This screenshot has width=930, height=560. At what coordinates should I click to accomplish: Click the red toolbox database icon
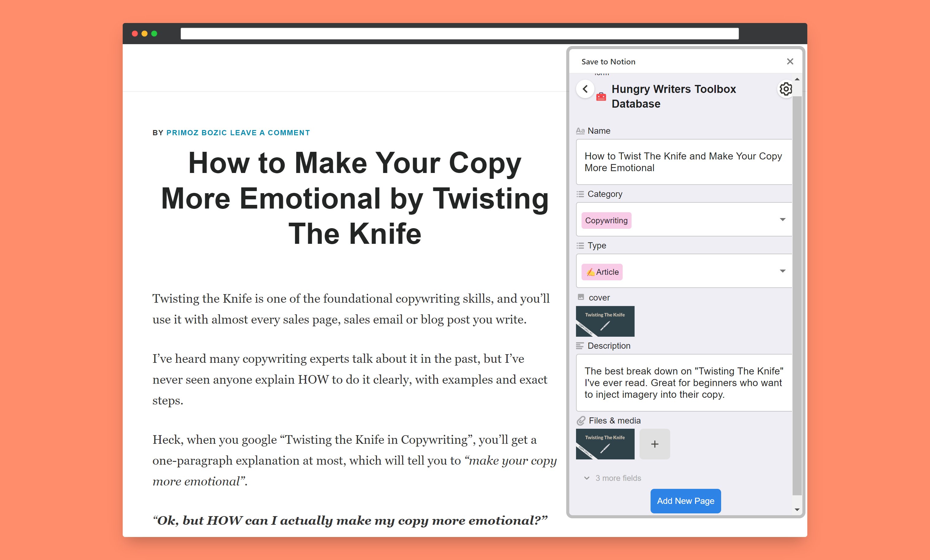(x=601, y=97)
